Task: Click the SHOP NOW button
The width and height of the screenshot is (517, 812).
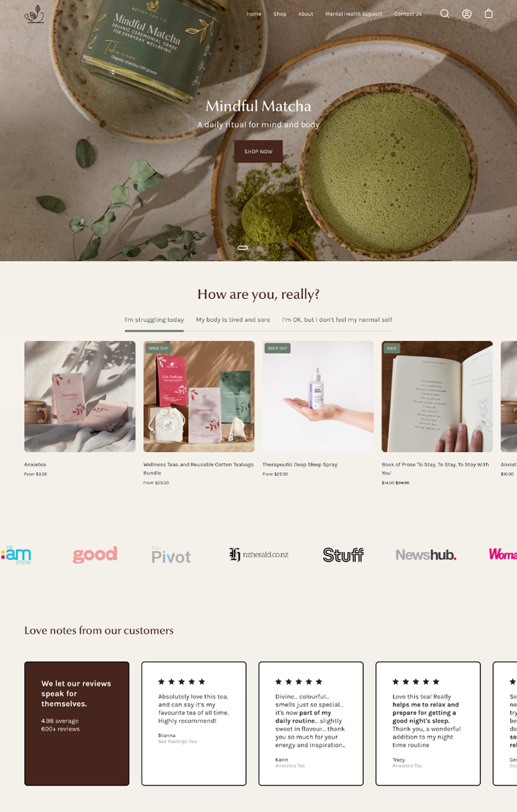Action: pos(258,151)
